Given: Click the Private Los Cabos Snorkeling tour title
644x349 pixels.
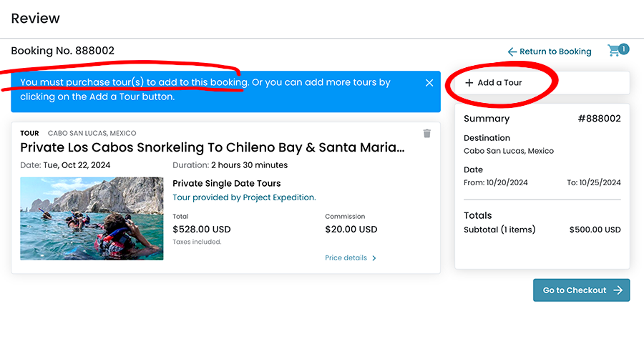Looking at the screenshot, I should pos(213,148).
